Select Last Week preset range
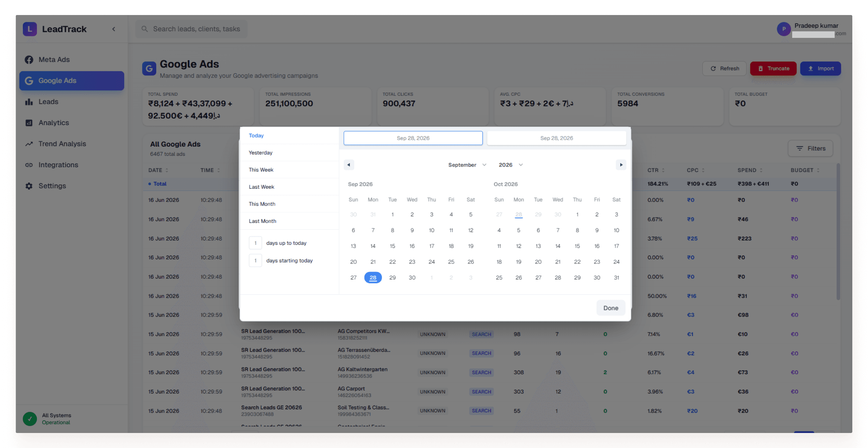This screenshot has width=868, height=448. [x=289, y=187]
